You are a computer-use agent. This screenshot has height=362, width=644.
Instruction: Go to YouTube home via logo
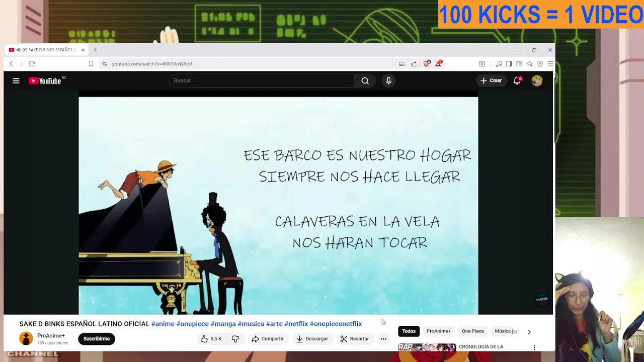point(45,81)
